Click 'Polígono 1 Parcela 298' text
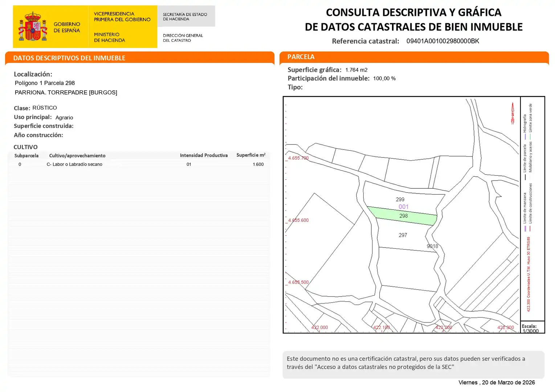Image resolution: width=555 pixels, height=392 pixels. pyautogui.click(x=45, y=83)
